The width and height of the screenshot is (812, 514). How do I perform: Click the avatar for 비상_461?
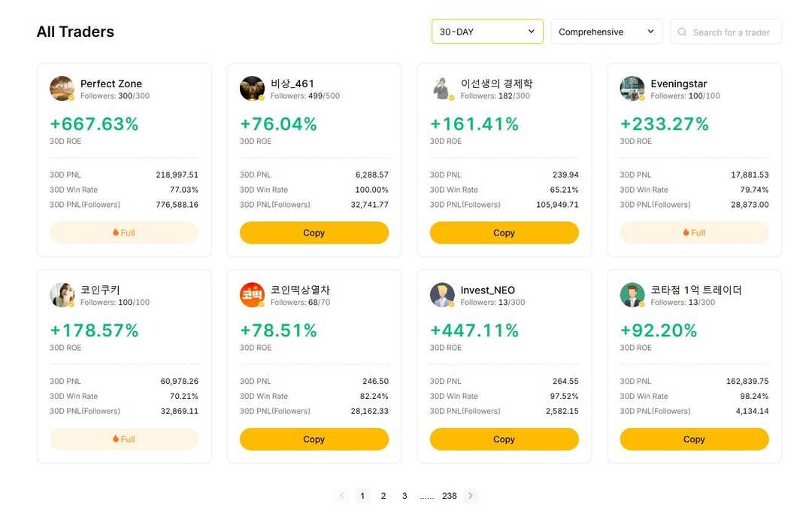pyautogui.click(x=252, y=89)
